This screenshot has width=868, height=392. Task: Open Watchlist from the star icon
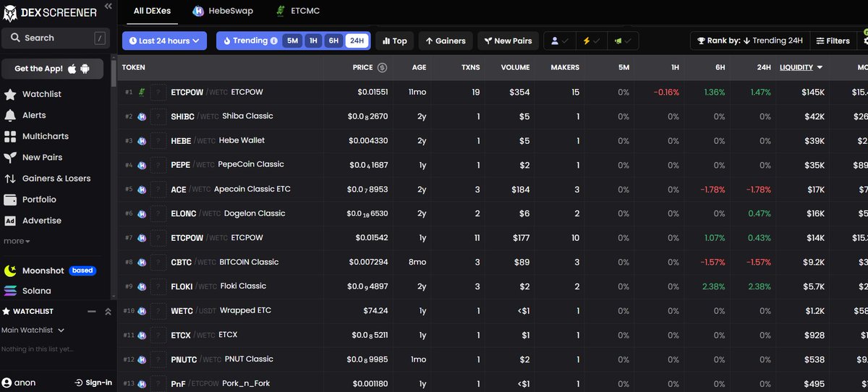pyautogui.click(x=10, y=94)
